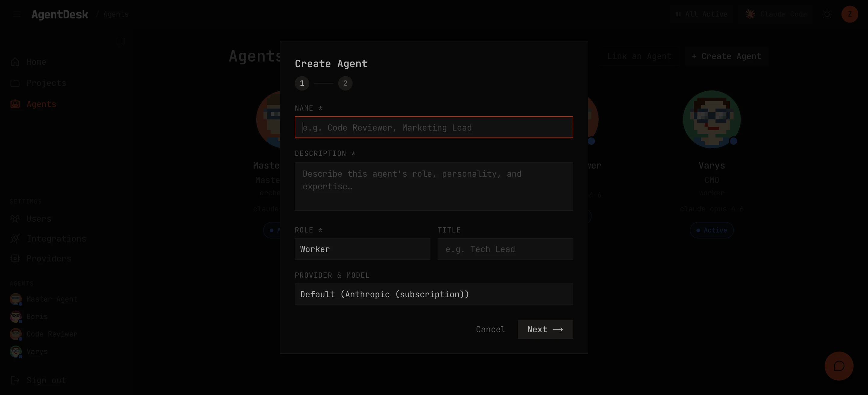
Task: Open Agents in sidebar
Action: tap(42, 104)
